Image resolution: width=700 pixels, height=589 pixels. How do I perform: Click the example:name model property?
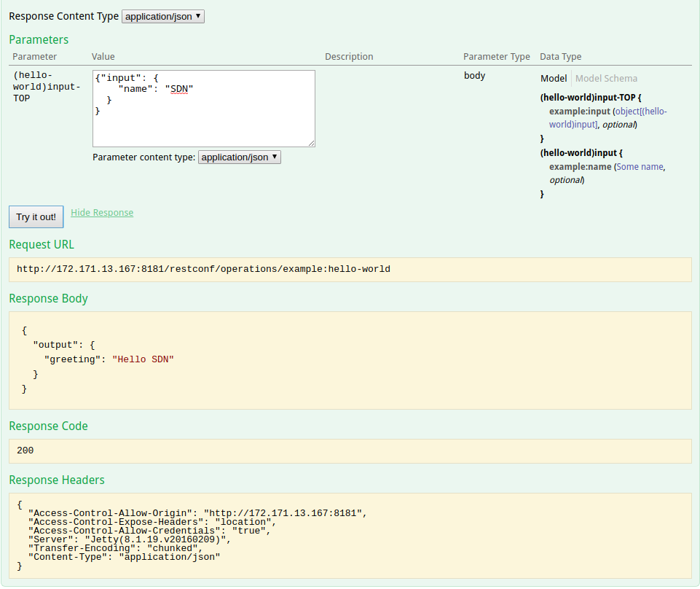[x=580, y=167]
